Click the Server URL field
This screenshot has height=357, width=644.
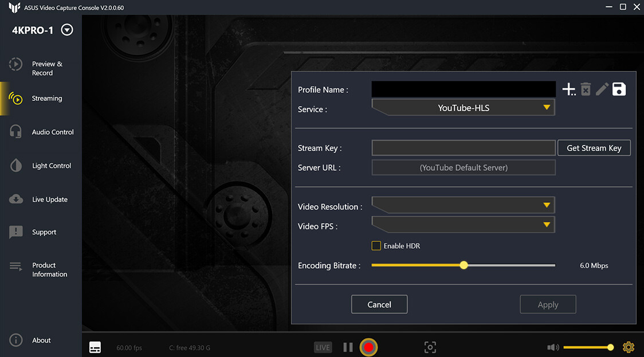(x=464, y=168)
